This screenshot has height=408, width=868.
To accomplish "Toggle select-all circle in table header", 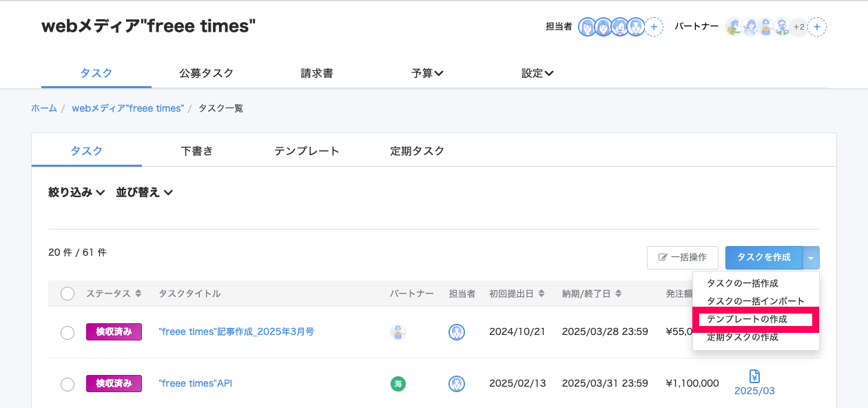I will (68, 294).
